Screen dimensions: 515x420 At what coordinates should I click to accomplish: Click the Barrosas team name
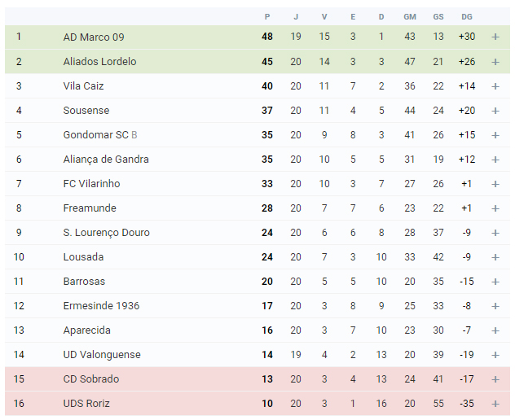84,282
